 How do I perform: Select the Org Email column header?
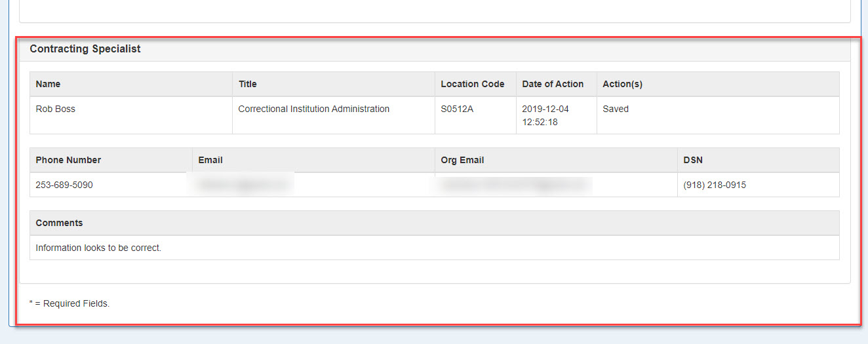462,160
